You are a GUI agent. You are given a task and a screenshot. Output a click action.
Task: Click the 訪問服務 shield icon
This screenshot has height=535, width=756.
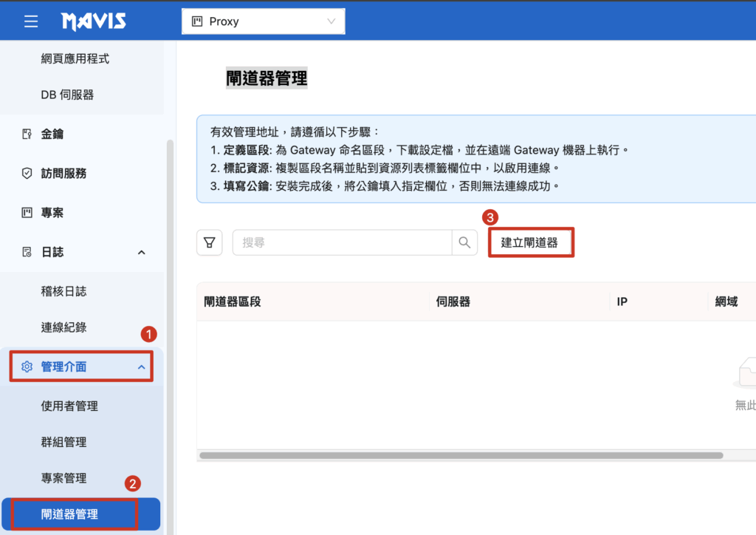click(27, 173)
